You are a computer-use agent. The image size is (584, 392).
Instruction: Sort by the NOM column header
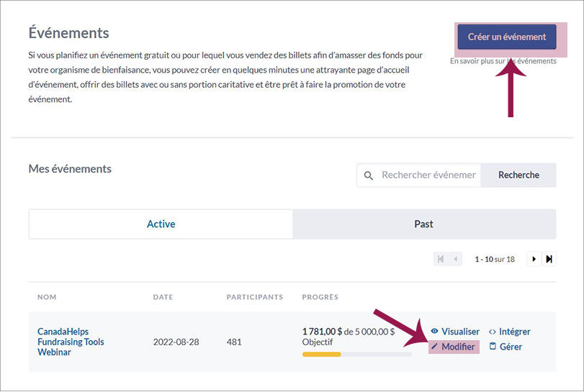(x=47, y=297)
